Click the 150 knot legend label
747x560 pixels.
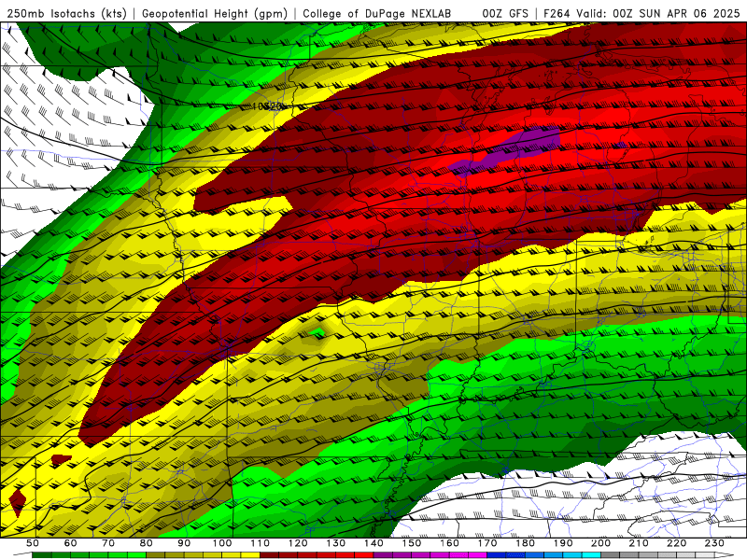412,543
